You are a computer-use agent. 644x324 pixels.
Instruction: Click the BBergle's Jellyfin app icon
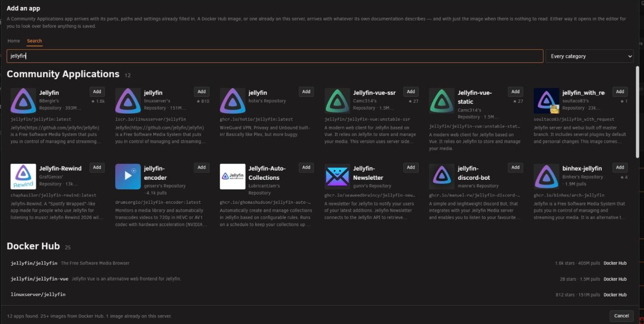(x=23, y=101)
